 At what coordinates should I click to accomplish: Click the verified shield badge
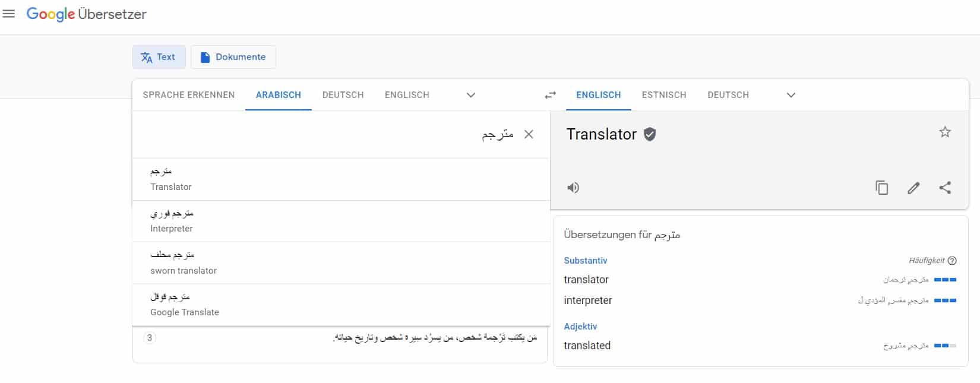650,134
